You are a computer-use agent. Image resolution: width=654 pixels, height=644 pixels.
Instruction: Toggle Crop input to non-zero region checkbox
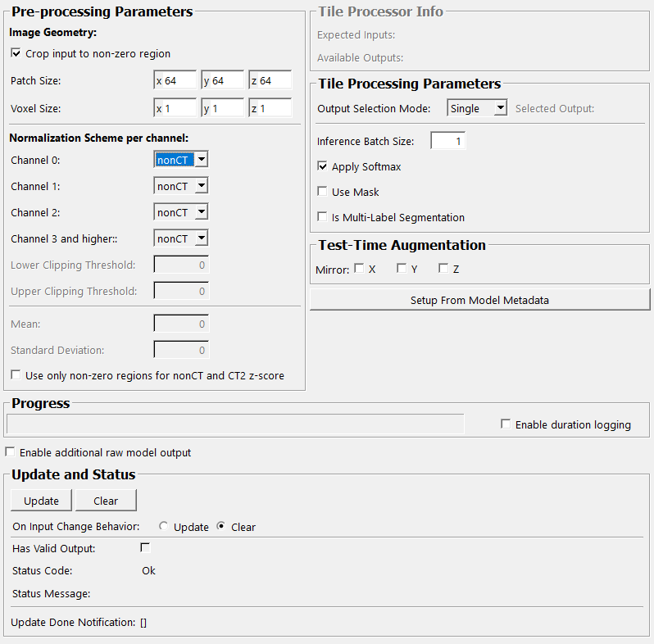click(16, 54)
